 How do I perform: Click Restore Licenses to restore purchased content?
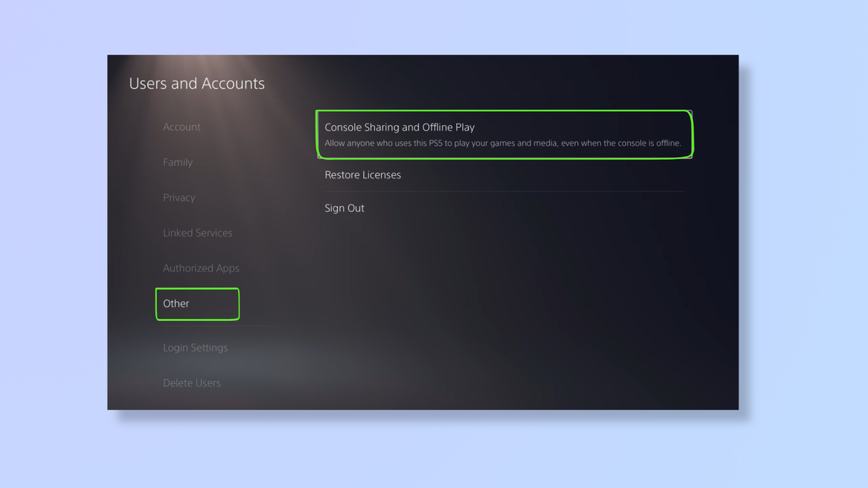tap(362, 174)
